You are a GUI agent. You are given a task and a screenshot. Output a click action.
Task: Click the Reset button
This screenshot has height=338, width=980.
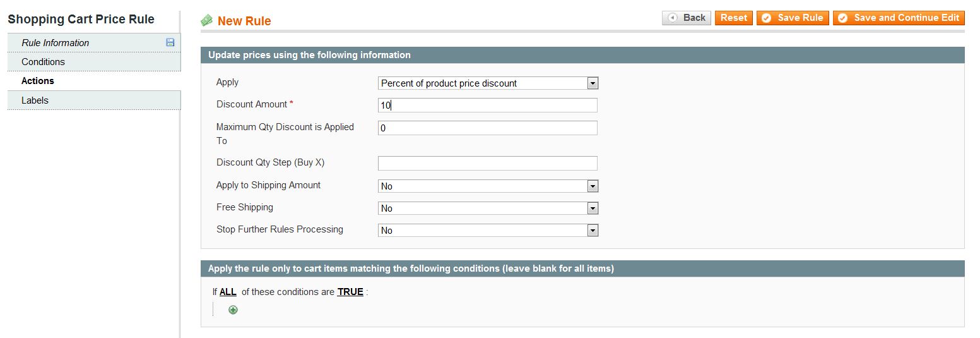point(733,18)
